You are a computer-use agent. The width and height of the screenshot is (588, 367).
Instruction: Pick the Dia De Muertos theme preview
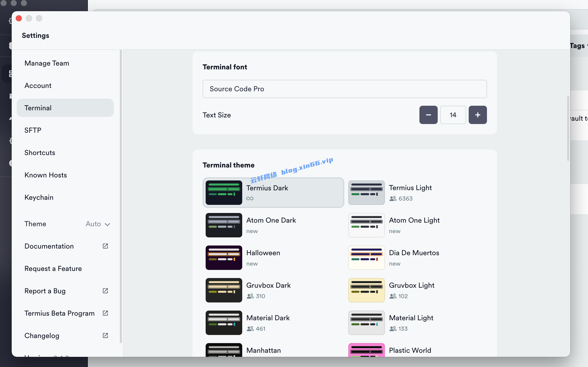click(x=366, y=258)
